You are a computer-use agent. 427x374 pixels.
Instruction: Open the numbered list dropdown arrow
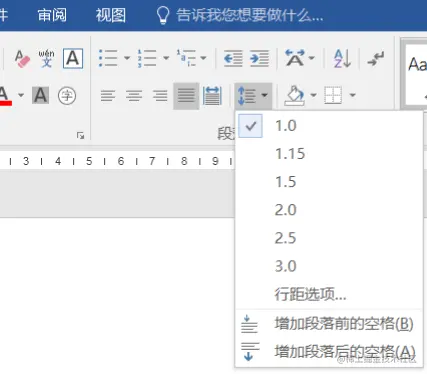(166, 58)
